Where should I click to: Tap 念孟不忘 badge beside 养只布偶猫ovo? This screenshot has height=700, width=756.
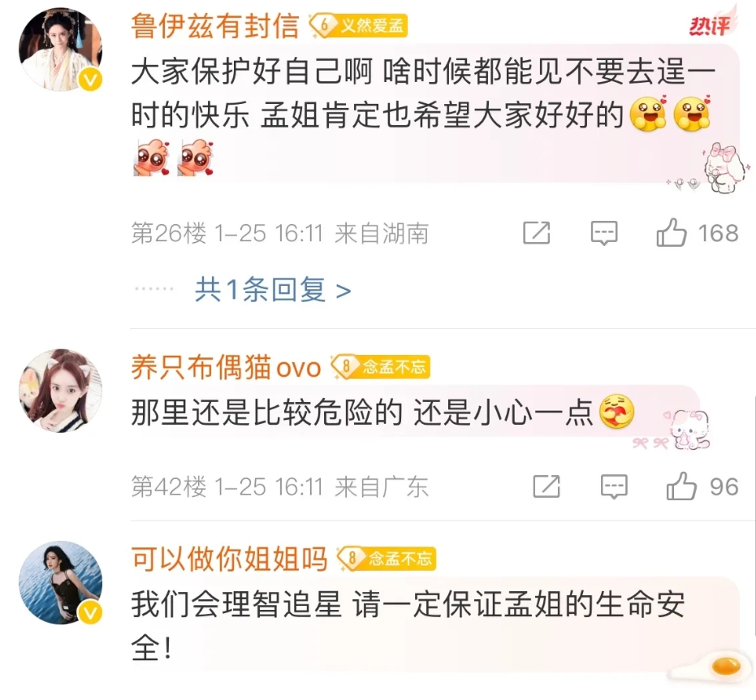click(x=380, y=367)
